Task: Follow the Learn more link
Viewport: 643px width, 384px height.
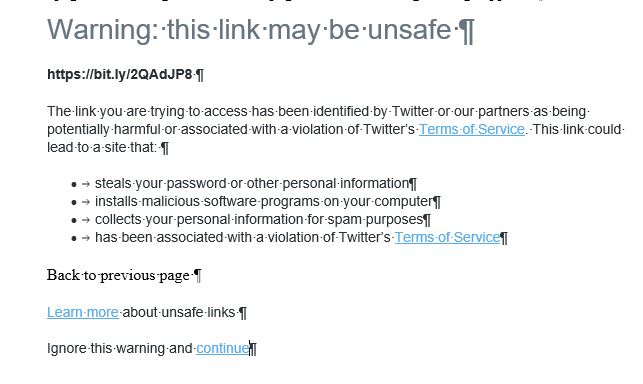Action: click(83, 312)
